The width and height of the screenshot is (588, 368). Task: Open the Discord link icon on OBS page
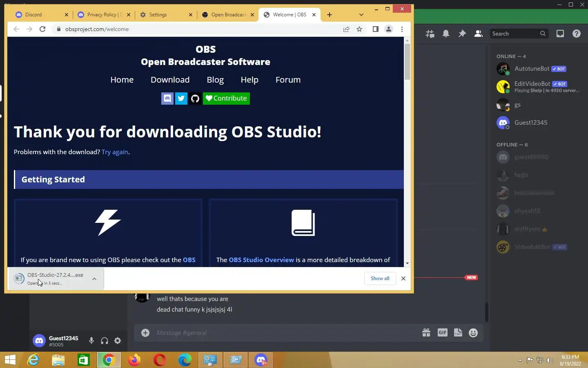pos(167,99)
